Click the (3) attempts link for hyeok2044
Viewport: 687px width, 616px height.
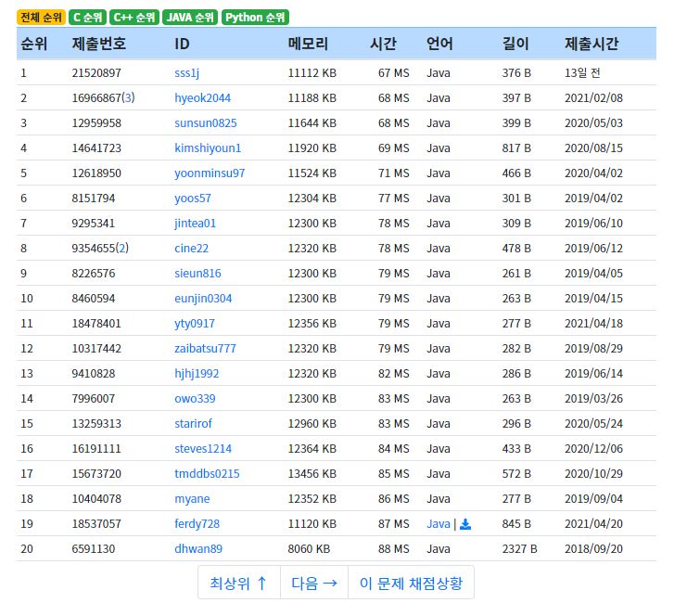128,97
